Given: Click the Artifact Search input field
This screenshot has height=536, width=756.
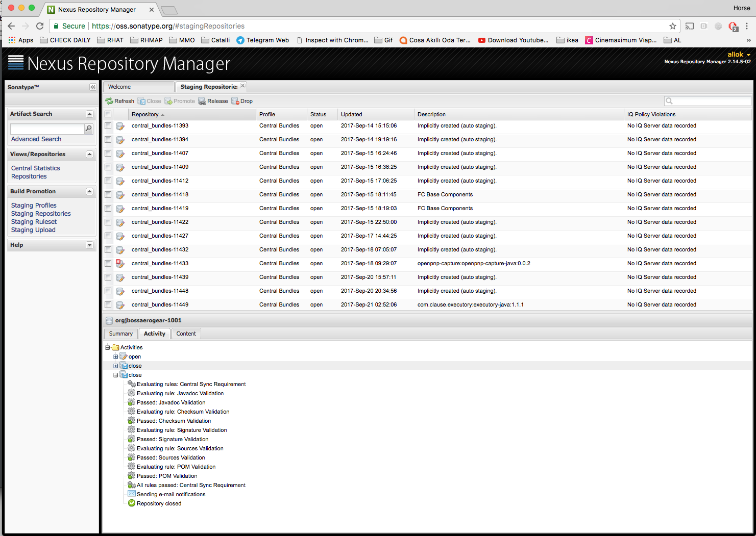Looking at the screenshot, I should pyautogui.click(x=47, y=129).
